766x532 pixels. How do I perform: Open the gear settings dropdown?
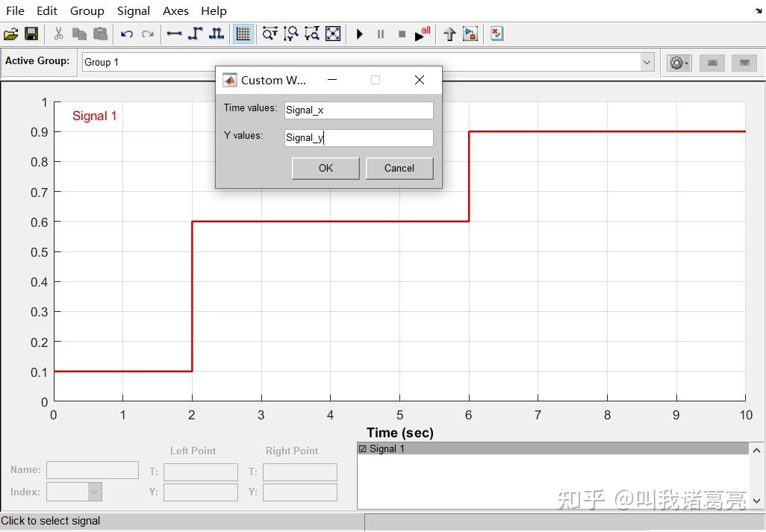pos(679,63)
